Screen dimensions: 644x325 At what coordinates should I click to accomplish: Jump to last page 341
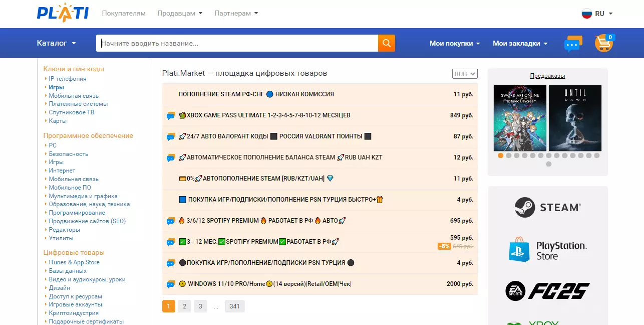point(235,306)
